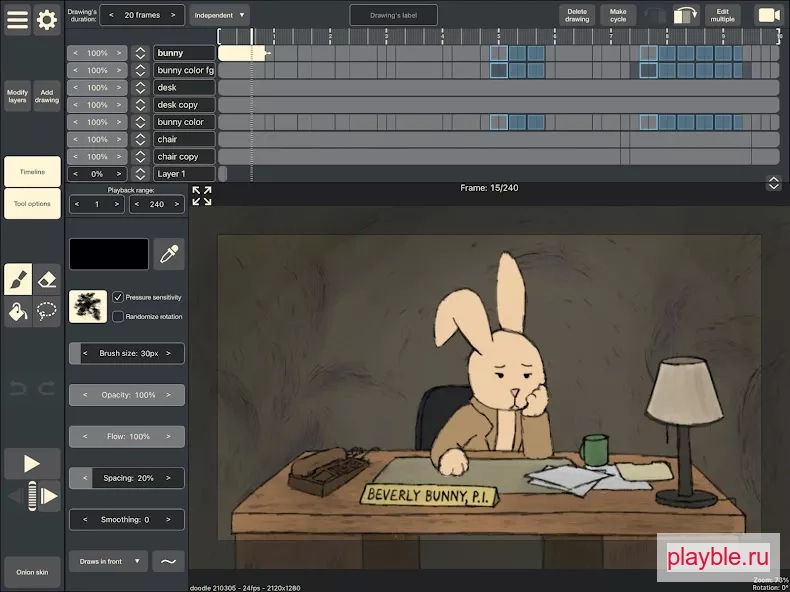Select the bunny layer name
This screenshot has width=790, height=592.
(184, 53)
